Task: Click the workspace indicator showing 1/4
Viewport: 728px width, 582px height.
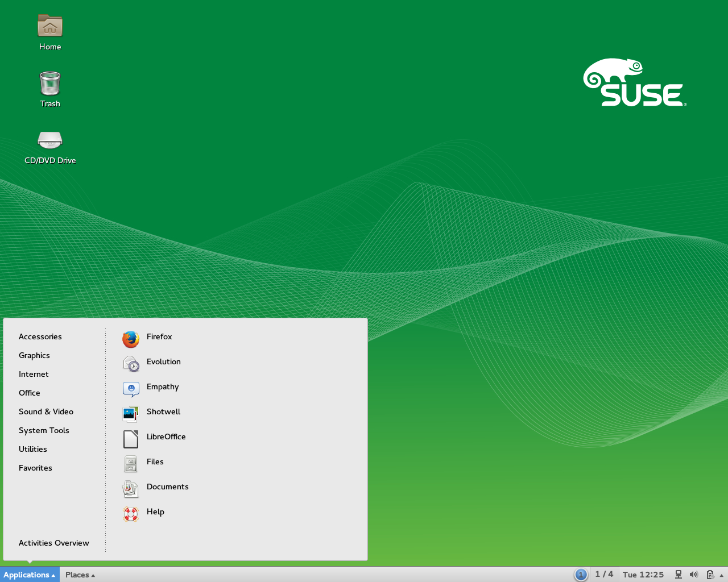Action: pyautogui.click(x=605, y=575)
